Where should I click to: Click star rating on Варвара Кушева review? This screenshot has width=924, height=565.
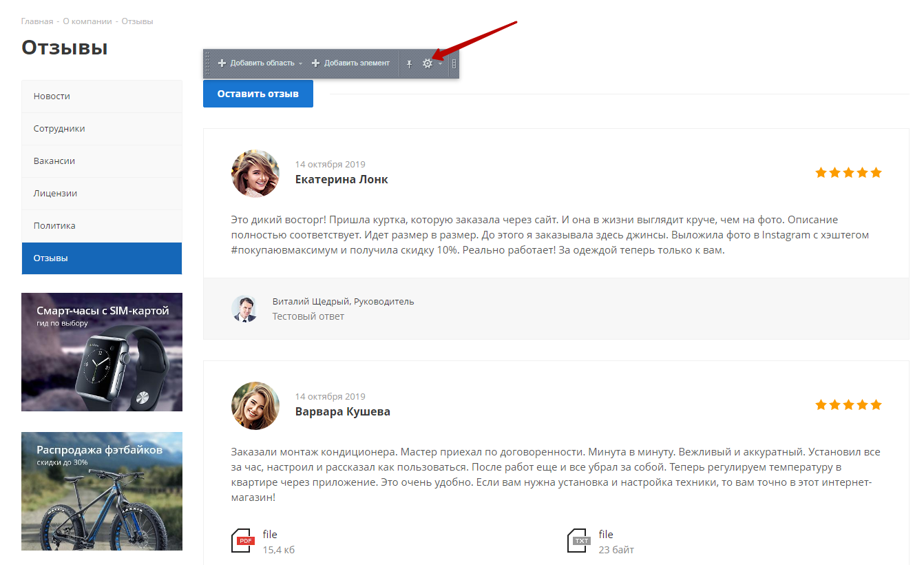(848, 405)
